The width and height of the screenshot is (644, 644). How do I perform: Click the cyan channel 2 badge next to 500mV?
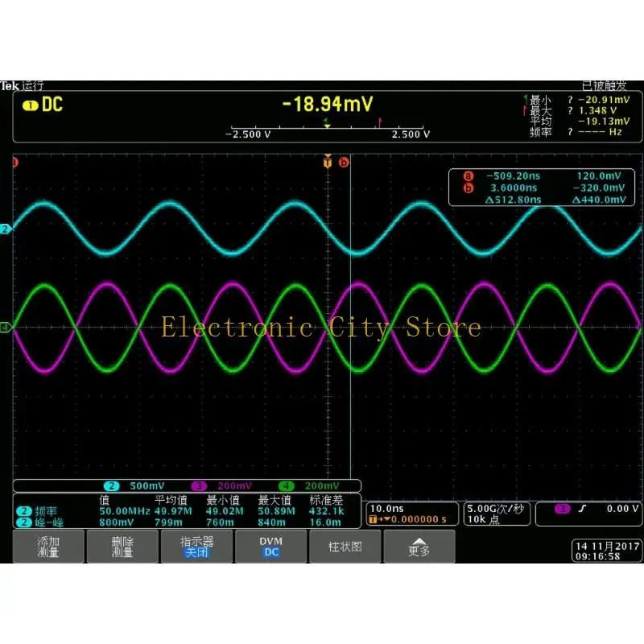tap(110, 485)
